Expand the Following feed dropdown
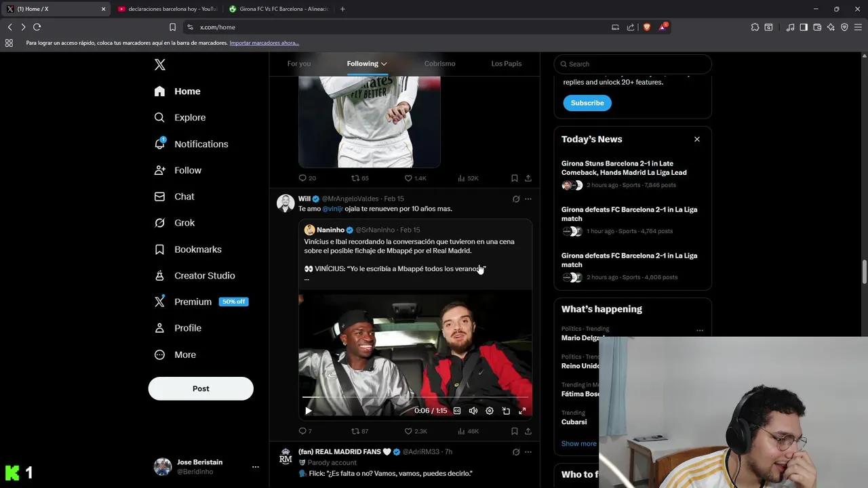The image size is (868, 488). click(x=384, y=64)
